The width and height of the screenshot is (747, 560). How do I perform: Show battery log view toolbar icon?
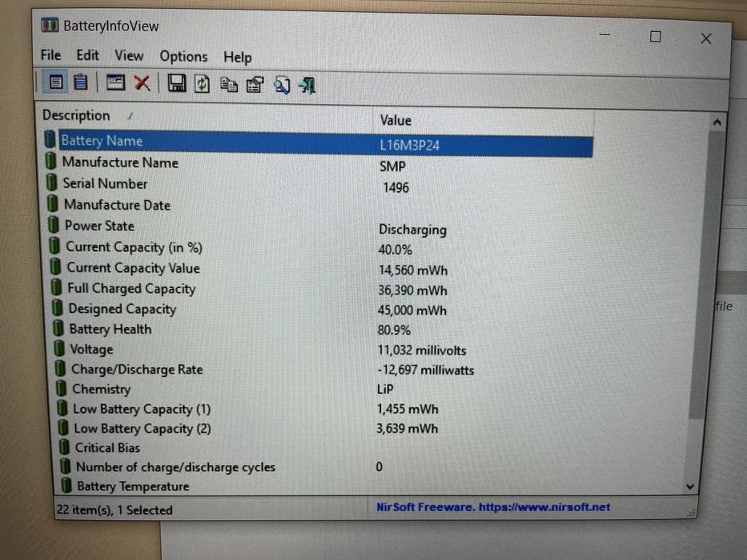81,82
